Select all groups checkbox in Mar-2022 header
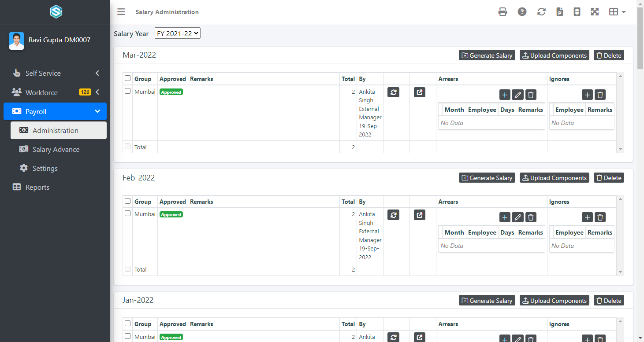 (x=128, y=78)
